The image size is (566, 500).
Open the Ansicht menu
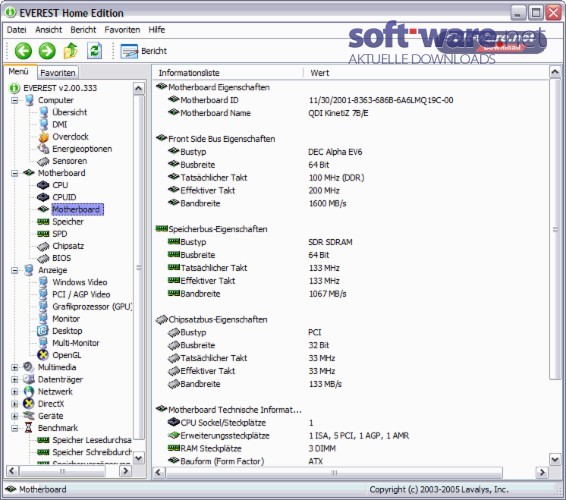pyautogui.click(x=49, y=30)
